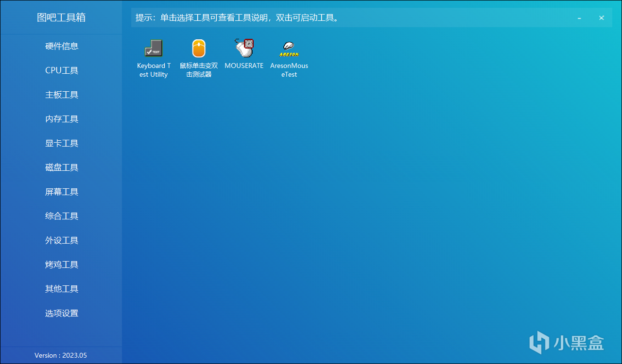This screenshot has width=622, height=364.
Task: Browse 显卡工具 category
Action: (62, 143)
